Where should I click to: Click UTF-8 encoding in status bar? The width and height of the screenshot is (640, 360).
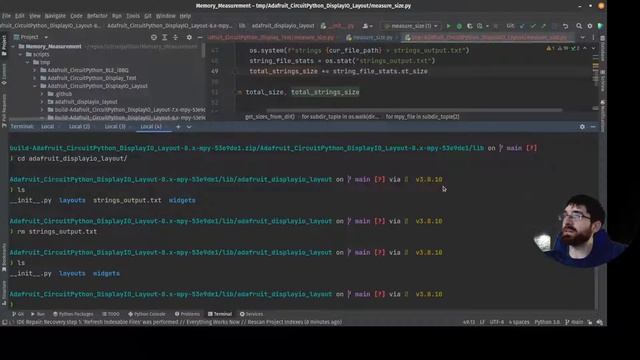click(x=497, y=322)
